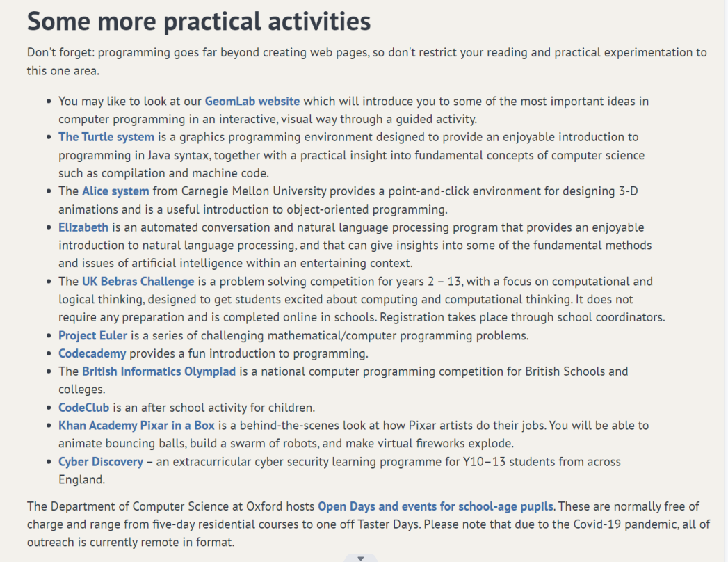Open the UK Bebras Challenge link
The height and width of the screenshot is (562, 728).
[138, 281]
